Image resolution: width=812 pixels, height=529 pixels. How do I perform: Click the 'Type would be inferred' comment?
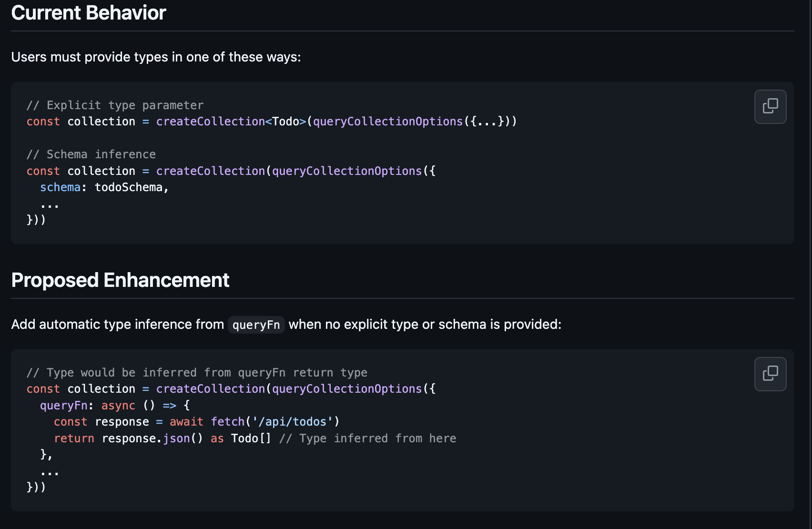click(x=197, y=373)
